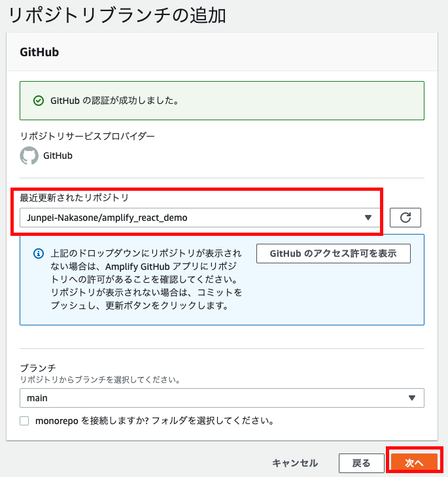Click the 'ブランチ' label

[x=38, y=368]
